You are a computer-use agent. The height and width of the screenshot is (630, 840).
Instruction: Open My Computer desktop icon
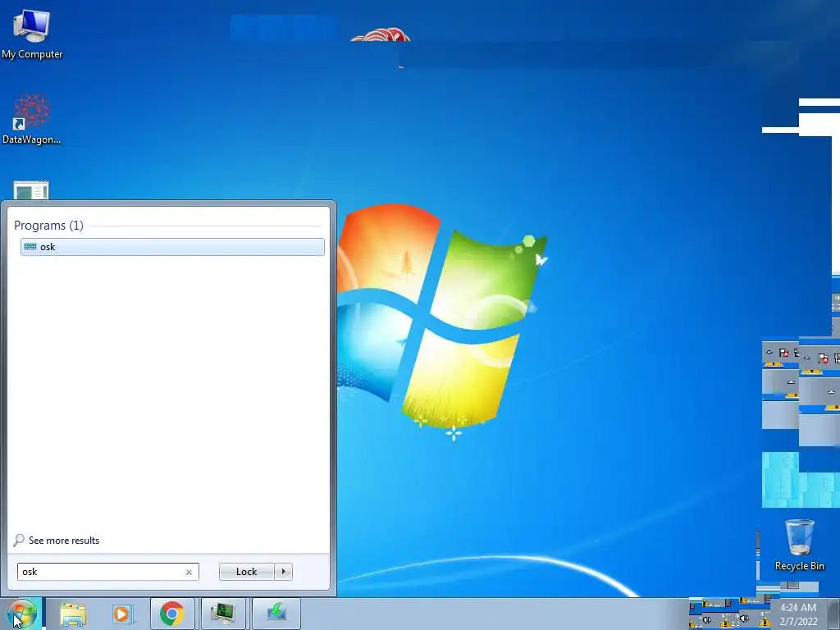[x=32, y=34]
